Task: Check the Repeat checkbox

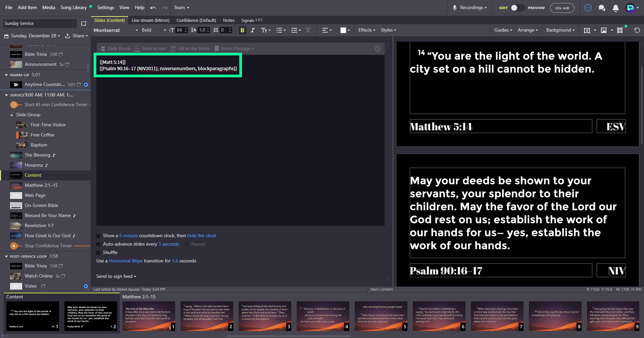Action: click(x=187, y=244)
